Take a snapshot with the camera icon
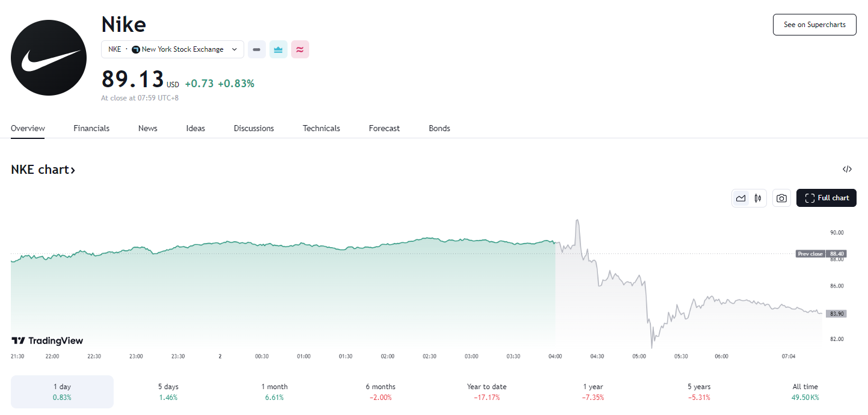 781,197
